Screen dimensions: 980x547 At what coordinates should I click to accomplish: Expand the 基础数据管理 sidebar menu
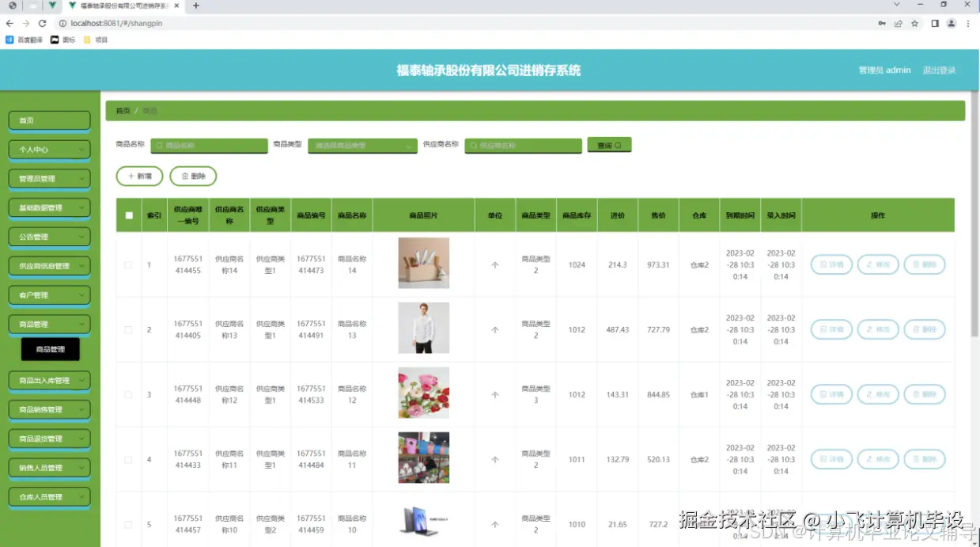click(49, 207)
